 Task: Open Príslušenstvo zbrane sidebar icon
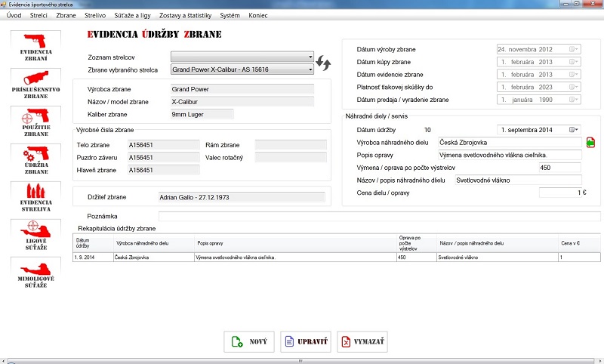(35, 85)
